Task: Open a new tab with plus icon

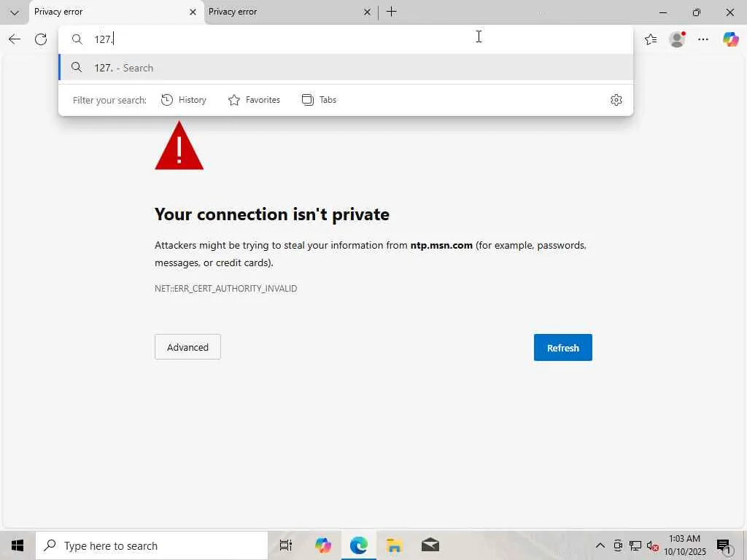Action: 392,12
